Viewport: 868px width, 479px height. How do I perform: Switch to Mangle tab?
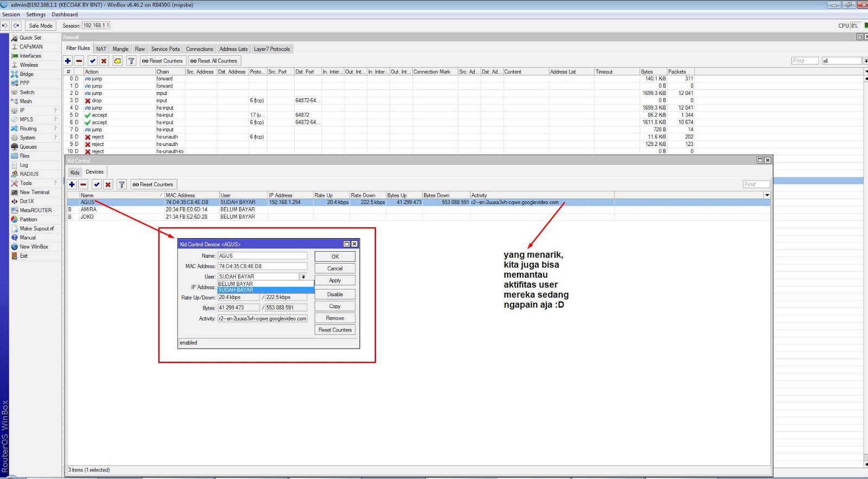[120, 49]
